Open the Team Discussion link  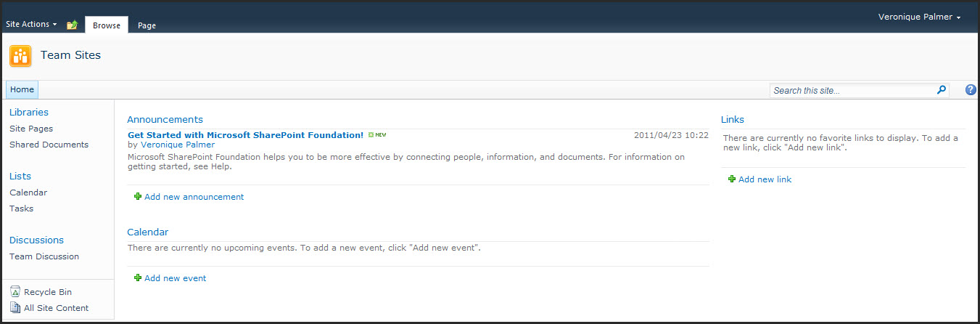point(44,256)
